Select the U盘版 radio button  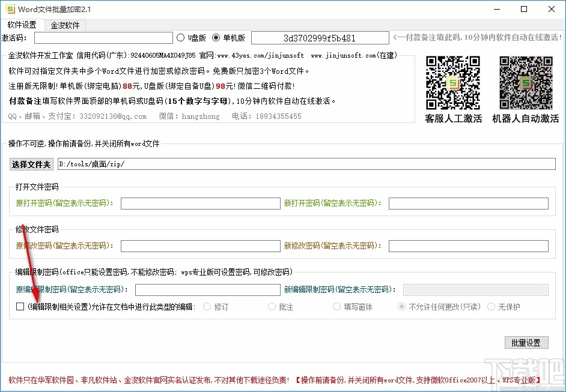(181, 37)
